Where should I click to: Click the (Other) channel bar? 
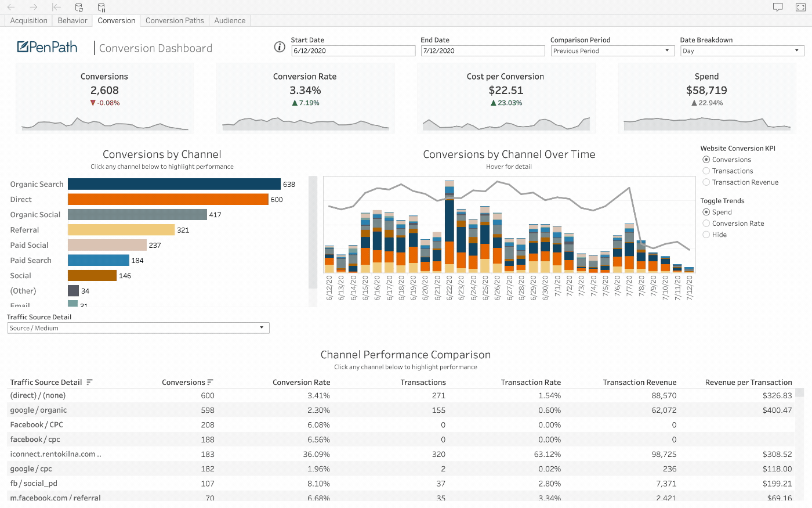tap(73, 291)
